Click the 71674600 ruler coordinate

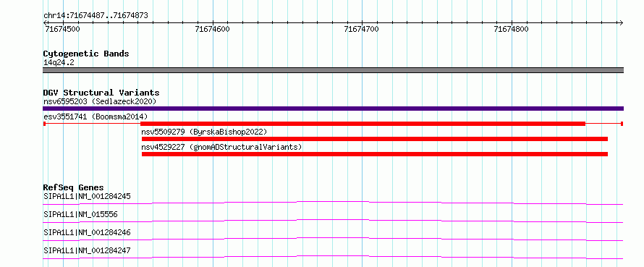[x=213, y=30]
